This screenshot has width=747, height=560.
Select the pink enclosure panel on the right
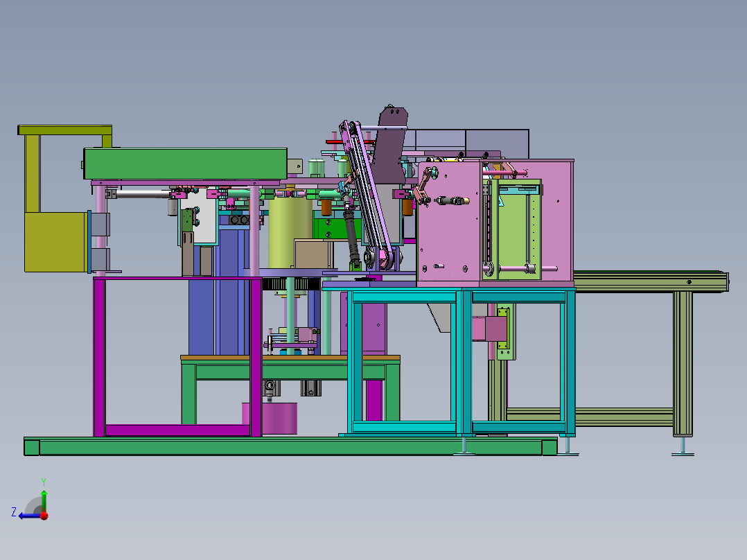pos(449,222)
